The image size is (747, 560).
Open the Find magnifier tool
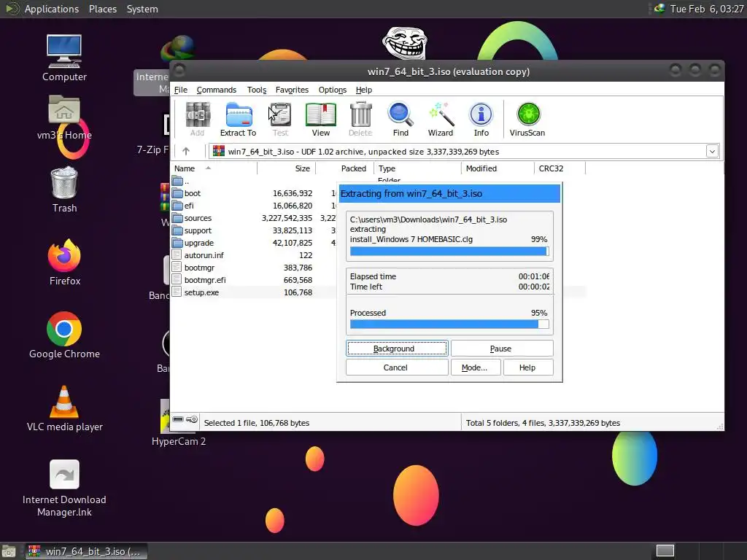coord(400,119)
